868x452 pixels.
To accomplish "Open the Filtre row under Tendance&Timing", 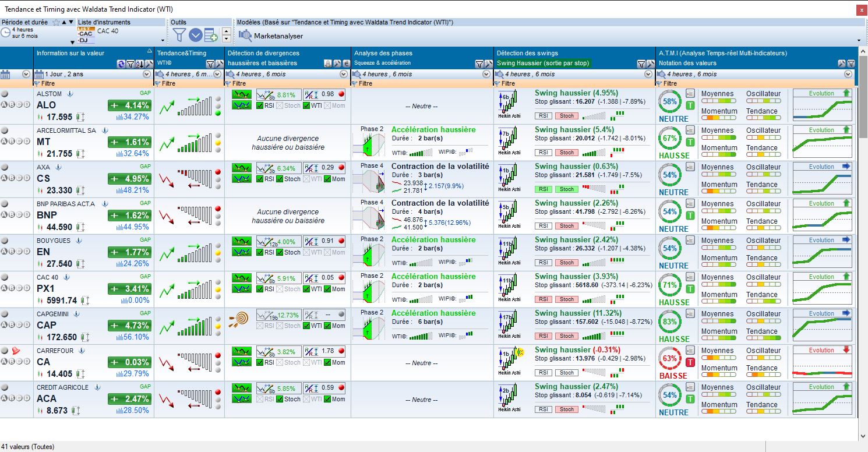I will 189,83.
